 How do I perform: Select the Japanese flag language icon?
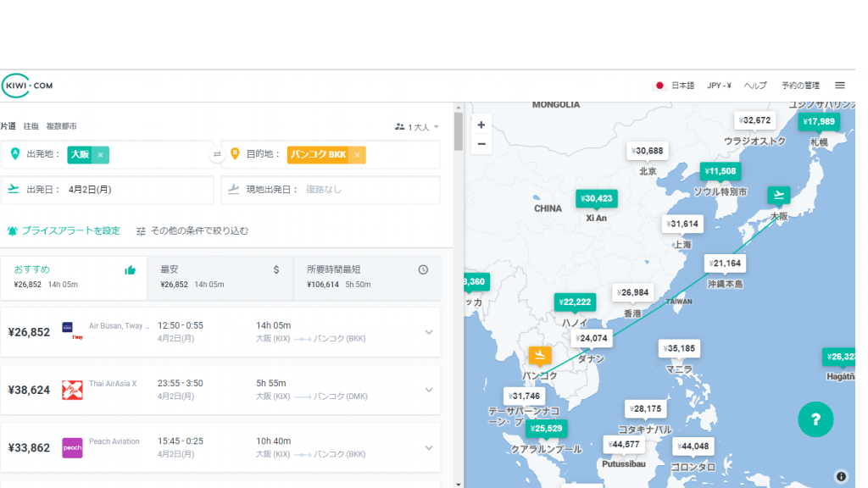[659, 86]
